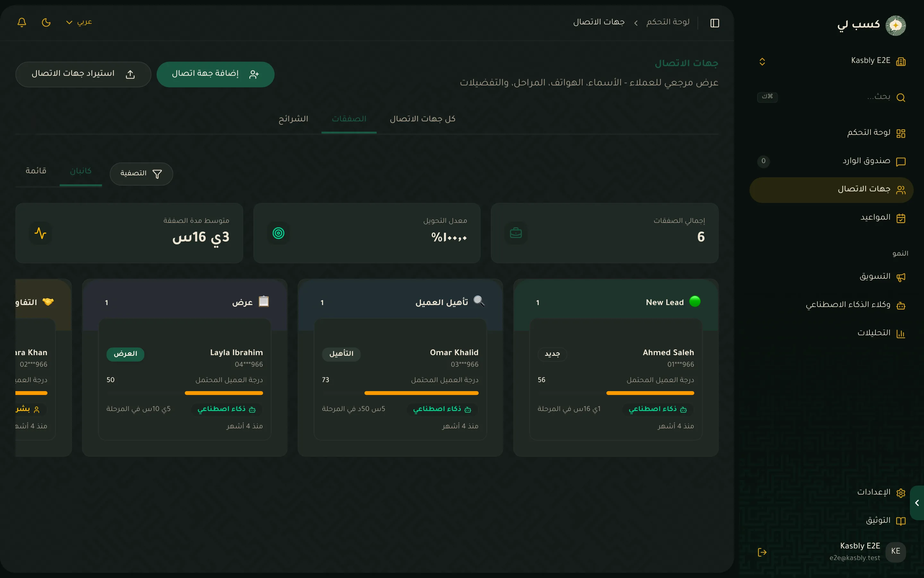This screenshot has height=578, width=924.
Task: Click Layla Ibrahim lead score bar
Action: point(185,393)
